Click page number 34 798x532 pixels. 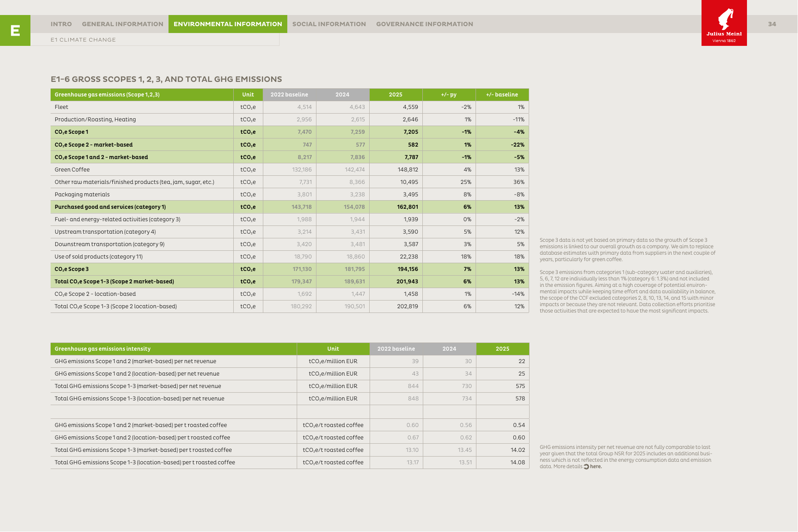772,24
